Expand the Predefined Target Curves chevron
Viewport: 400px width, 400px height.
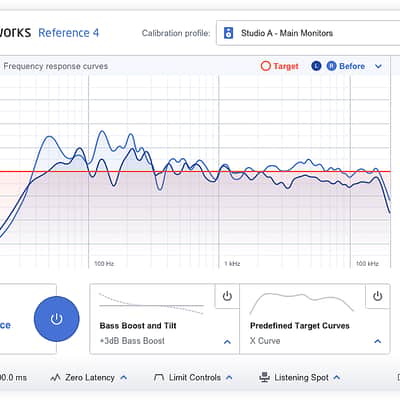tap(378, 341)
